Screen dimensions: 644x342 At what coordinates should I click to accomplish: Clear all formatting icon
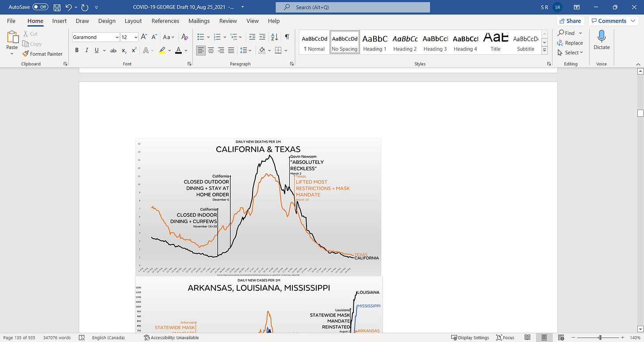(185, 37)
